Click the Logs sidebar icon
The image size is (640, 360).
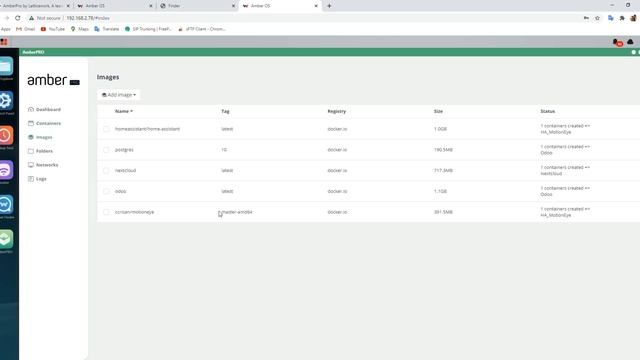click(31, 179)
